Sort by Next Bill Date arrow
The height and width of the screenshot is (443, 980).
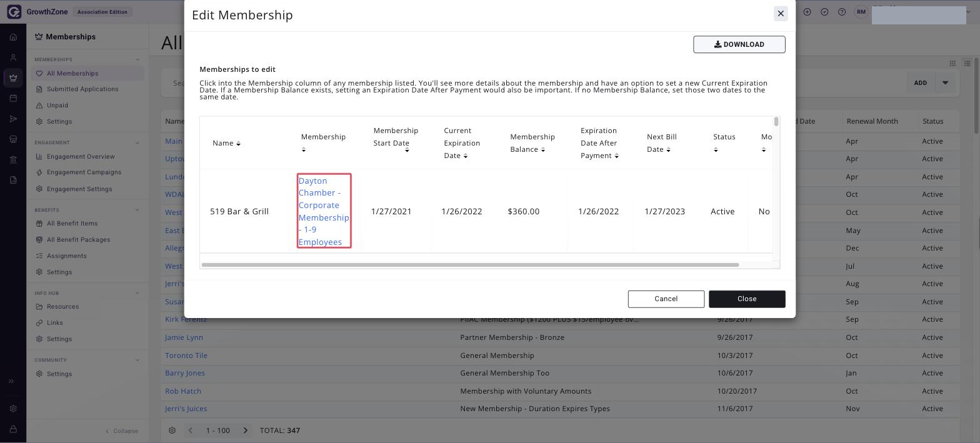pyautogui.click(x=668, y=150)
